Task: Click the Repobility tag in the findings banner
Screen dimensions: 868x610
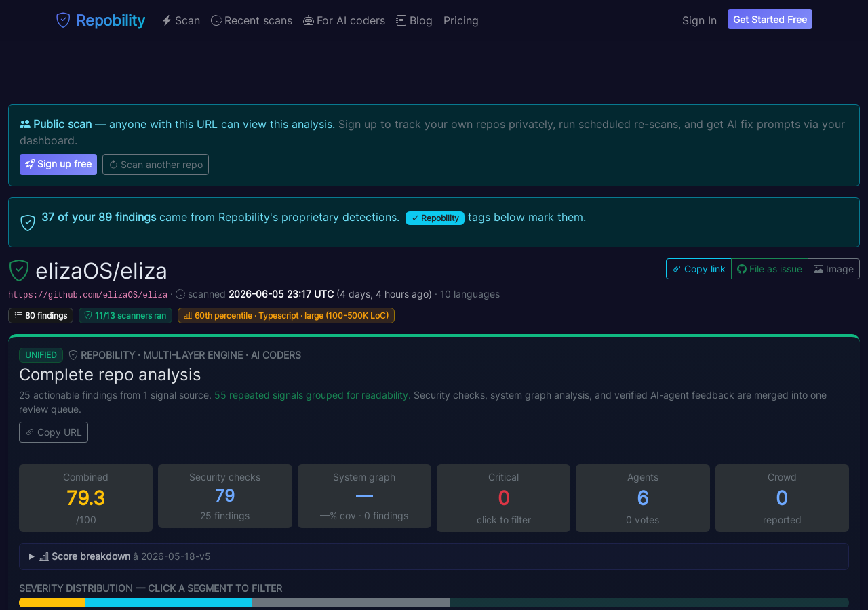Action: (x=435, y=218)
